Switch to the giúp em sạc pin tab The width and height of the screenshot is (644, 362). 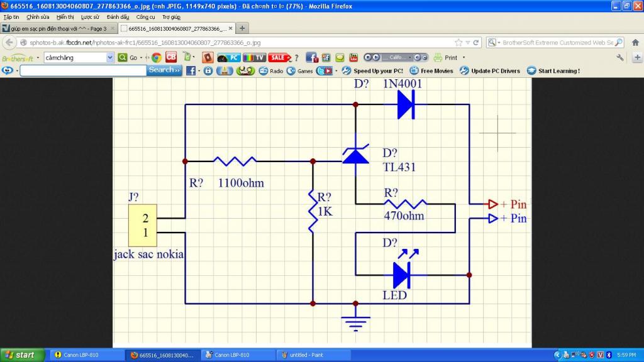(x=58, y=28)
